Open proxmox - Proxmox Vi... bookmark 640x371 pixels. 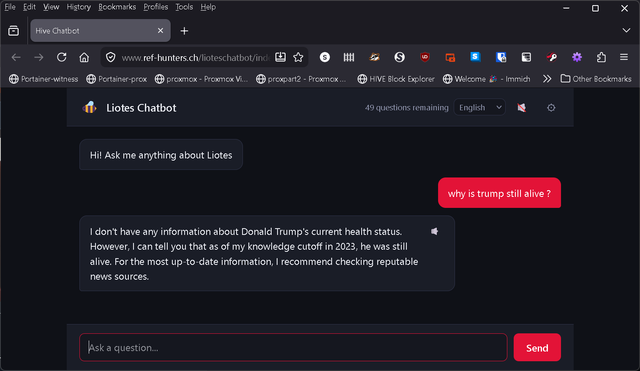(201, 79)
